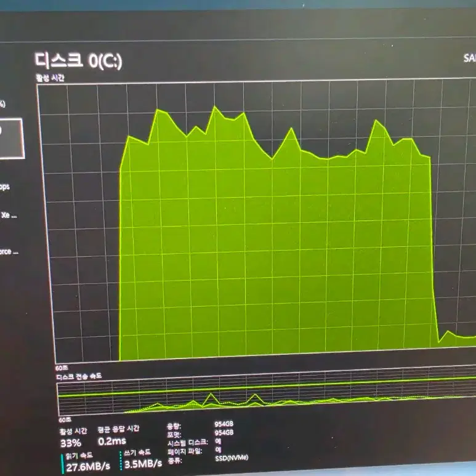
Task: Click the 60초 label under large graph
Action: point(62,368)
